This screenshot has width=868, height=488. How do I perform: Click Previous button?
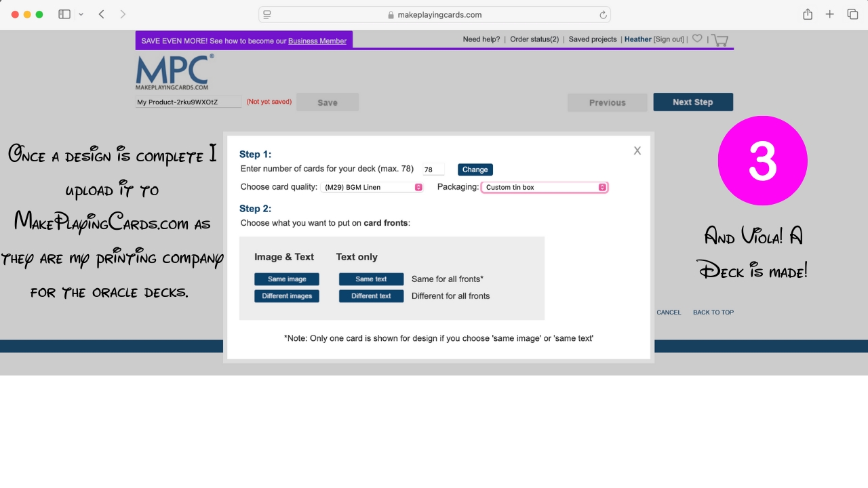click(607, 102)
